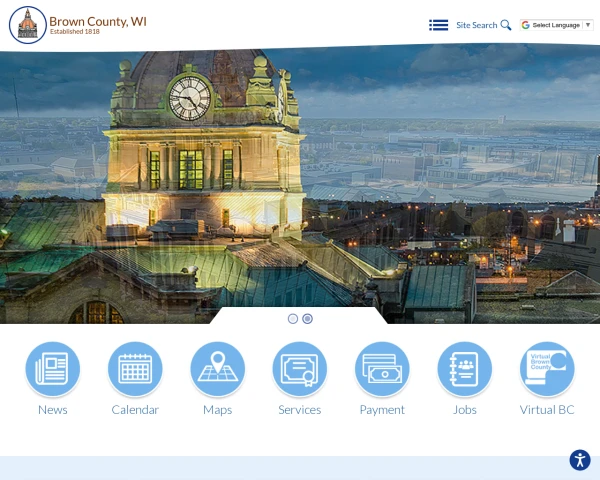Click the News label

pyautogui.click(x=53, y=410)
